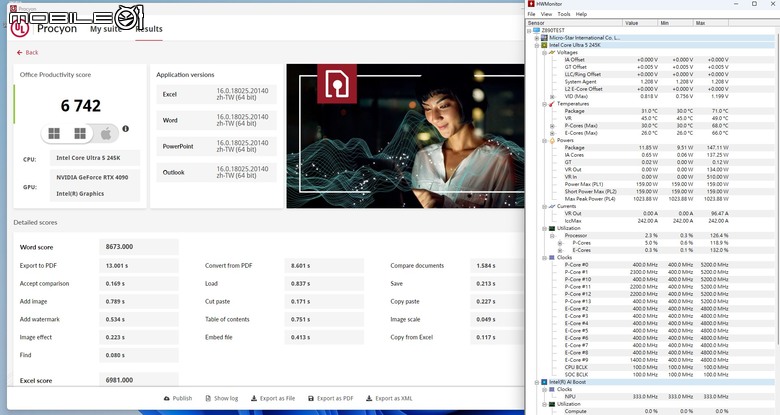Expand the Micro-Star International node
The image size is (780, 415).
tap(537, 38)
